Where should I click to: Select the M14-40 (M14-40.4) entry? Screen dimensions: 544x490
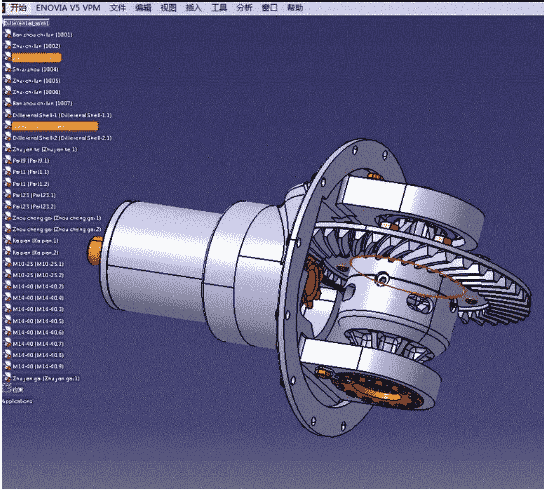38,298
